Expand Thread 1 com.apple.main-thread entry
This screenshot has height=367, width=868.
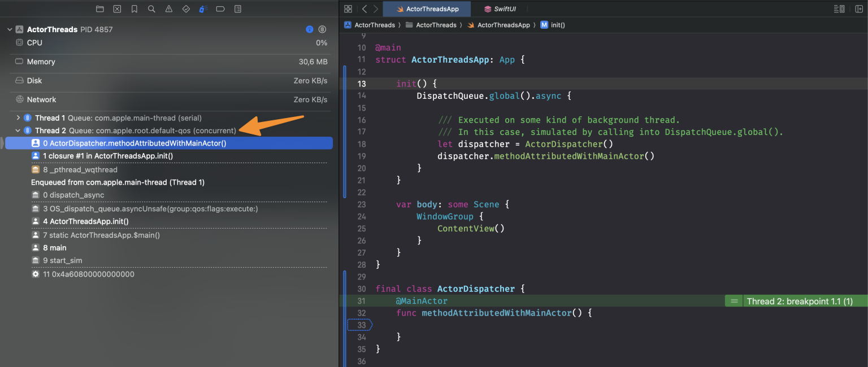tap(18, 117)
